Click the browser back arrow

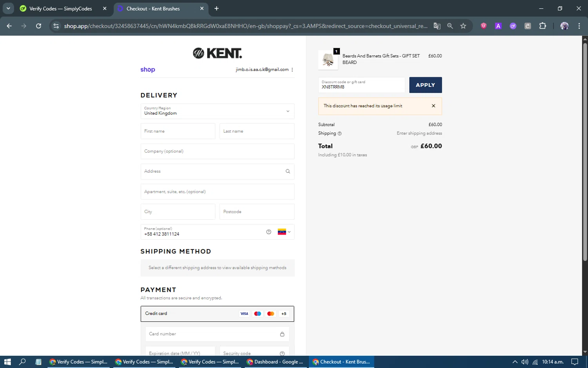coord(9,26)
